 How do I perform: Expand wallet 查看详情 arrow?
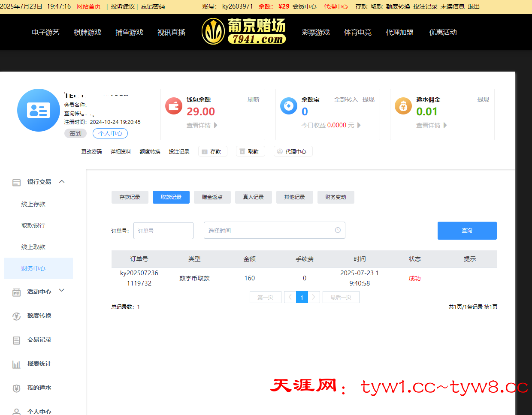point(215,125)
